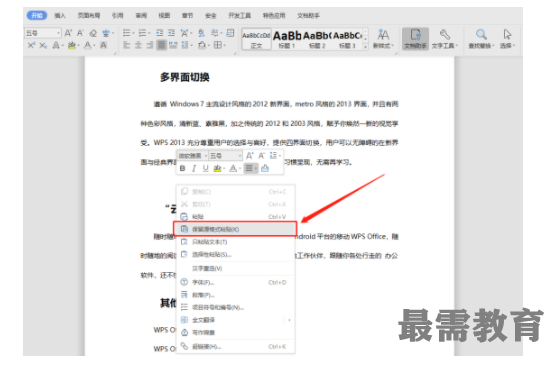Apply highlight color in mini toolbar

tap(217, 168)
